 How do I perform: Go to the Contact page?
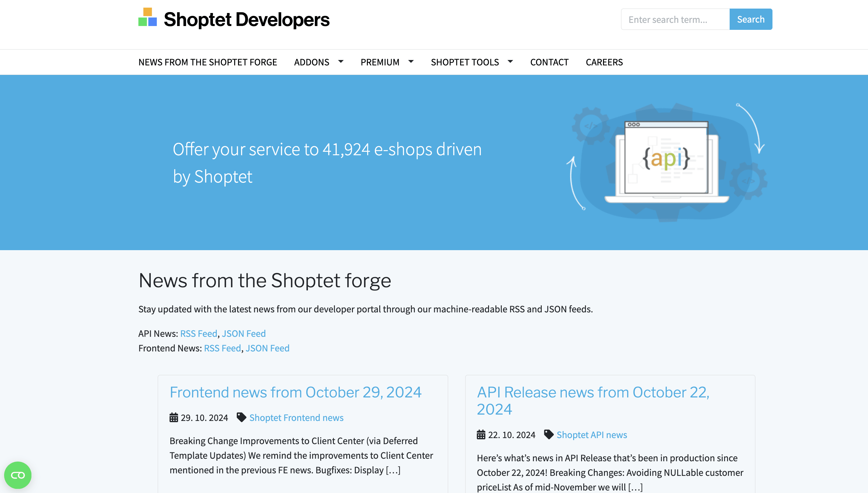point(549,62)
